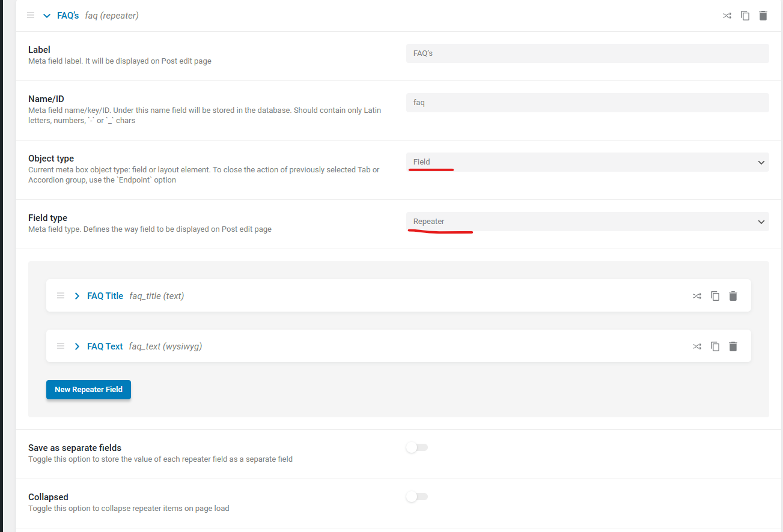Click the New Repeater Field button
783x532 pixels.
tap(88, 390)
